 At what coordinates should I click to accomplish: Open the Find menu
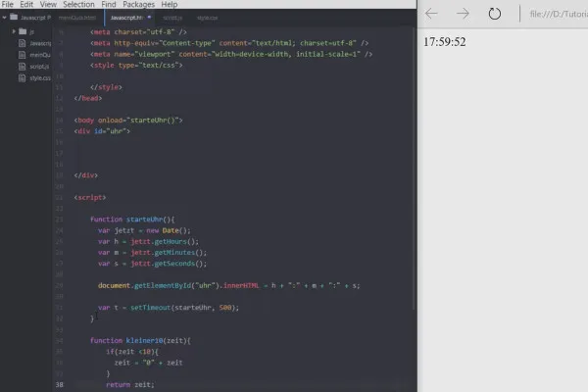click(x=109, y=5)
